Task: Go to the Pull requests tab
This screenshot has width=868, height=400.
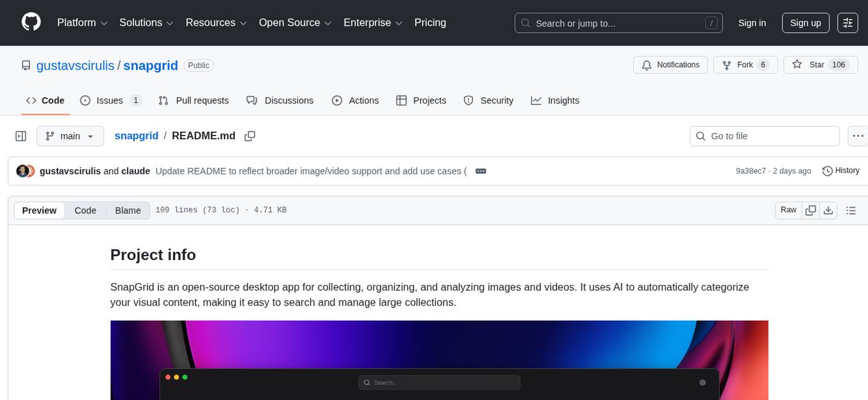Action: click(193, 100)
